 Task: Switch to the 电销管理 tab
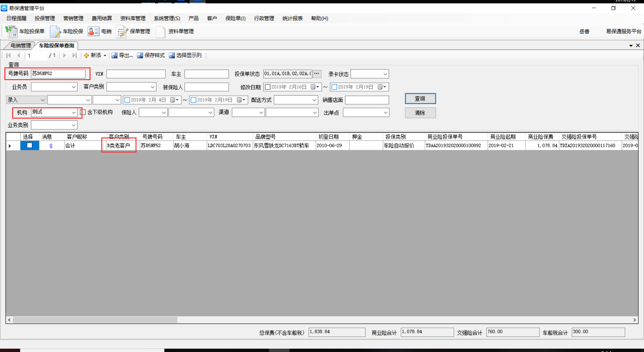[x=21, y=46]
